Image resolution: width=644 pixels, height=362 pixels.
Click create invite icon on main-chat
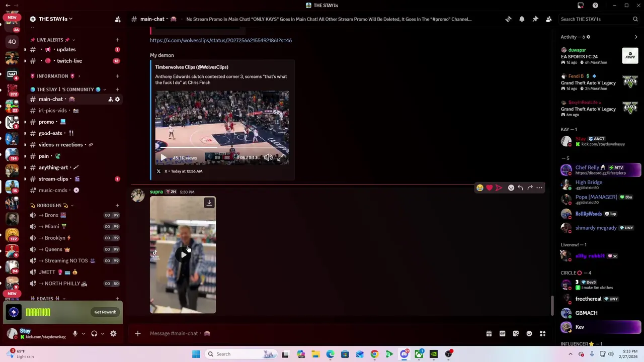[x=110, y=100]
